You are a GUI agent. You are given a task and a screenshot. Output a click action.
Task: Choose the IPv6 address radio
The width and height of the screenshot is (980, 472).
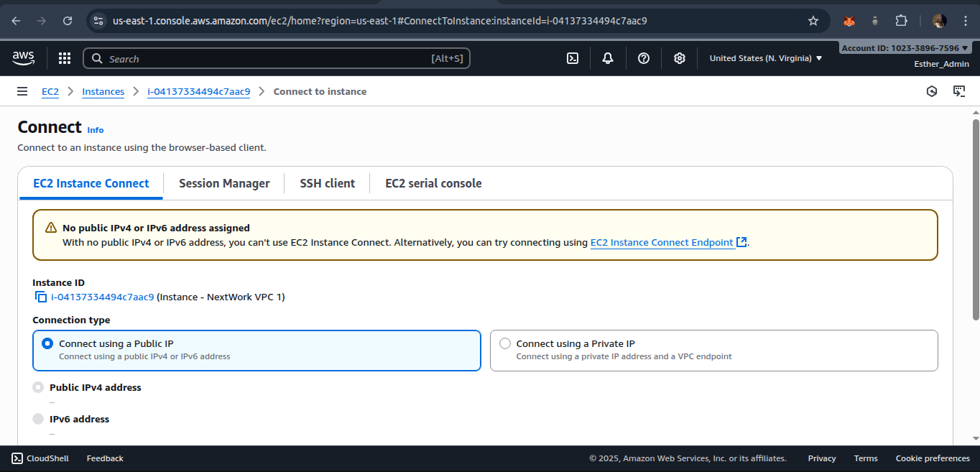coord(38,419)
